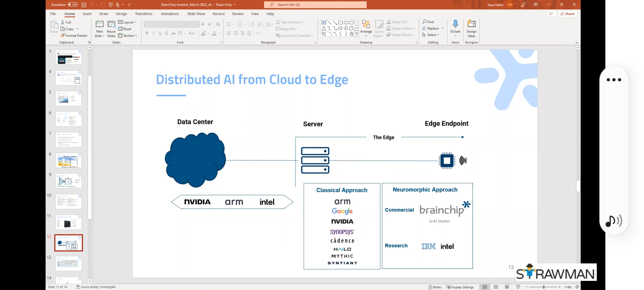Switch to the Design tab
This screenshot has width=644, height=290.
coord(121,14)
